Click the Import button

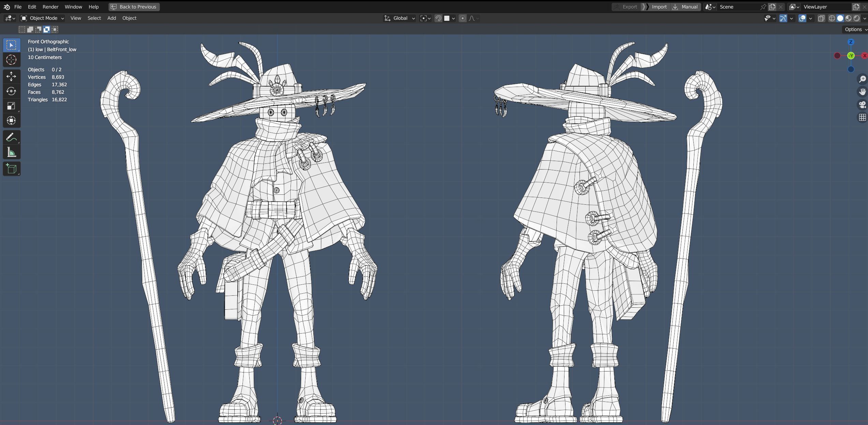(656, 7)
